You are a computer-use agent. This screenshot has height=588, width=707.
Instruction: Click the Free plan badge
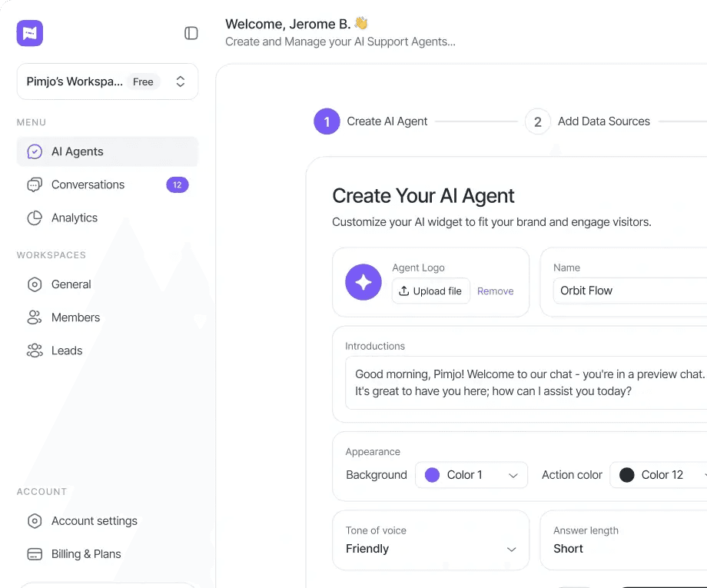tap(143, 81)
